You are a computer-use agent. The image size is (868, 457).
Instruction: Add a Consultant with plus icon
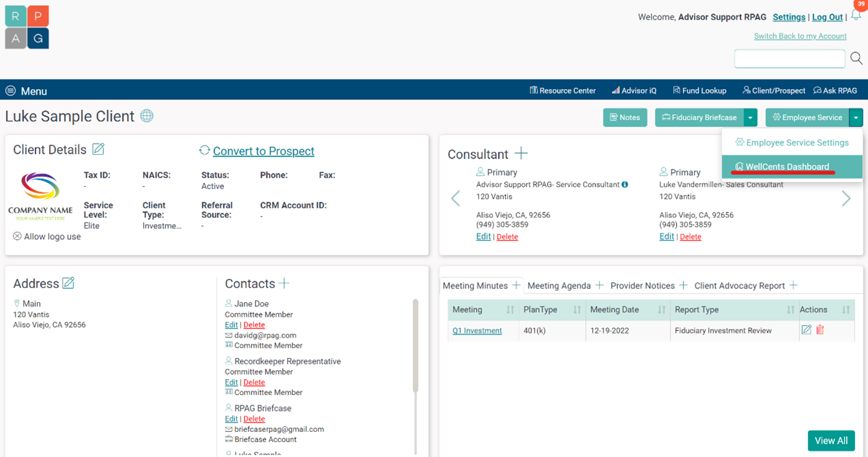pos(521,153)
